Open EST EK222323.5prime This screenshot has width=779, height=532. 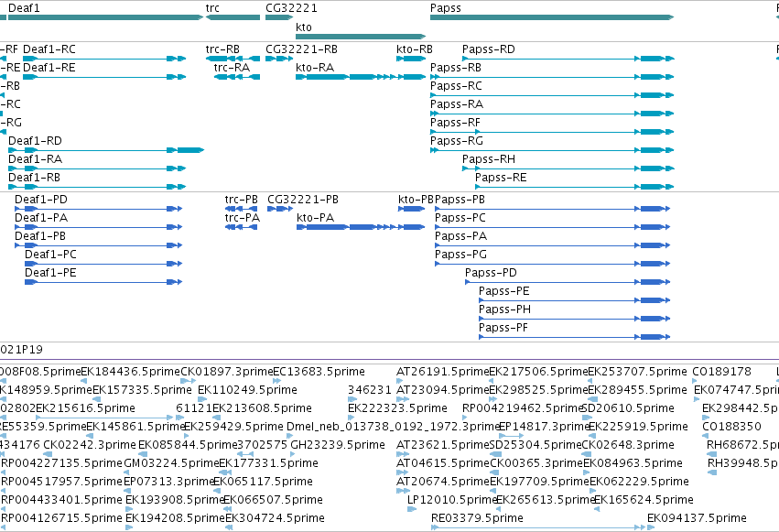397,408
